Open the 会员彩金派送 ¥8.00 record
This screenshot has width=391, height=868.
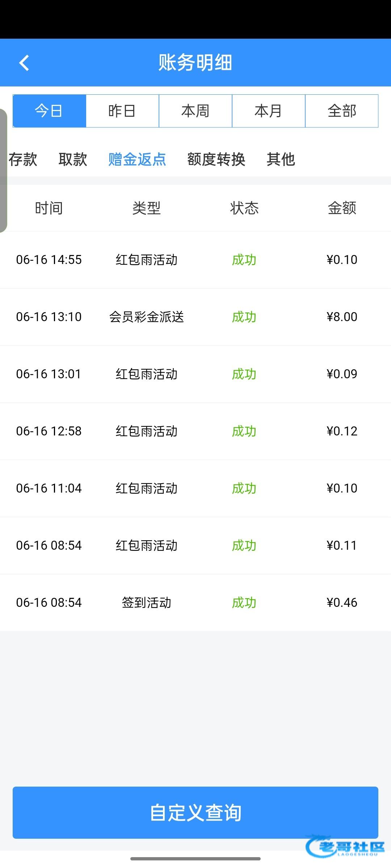[x=195, y=317]
